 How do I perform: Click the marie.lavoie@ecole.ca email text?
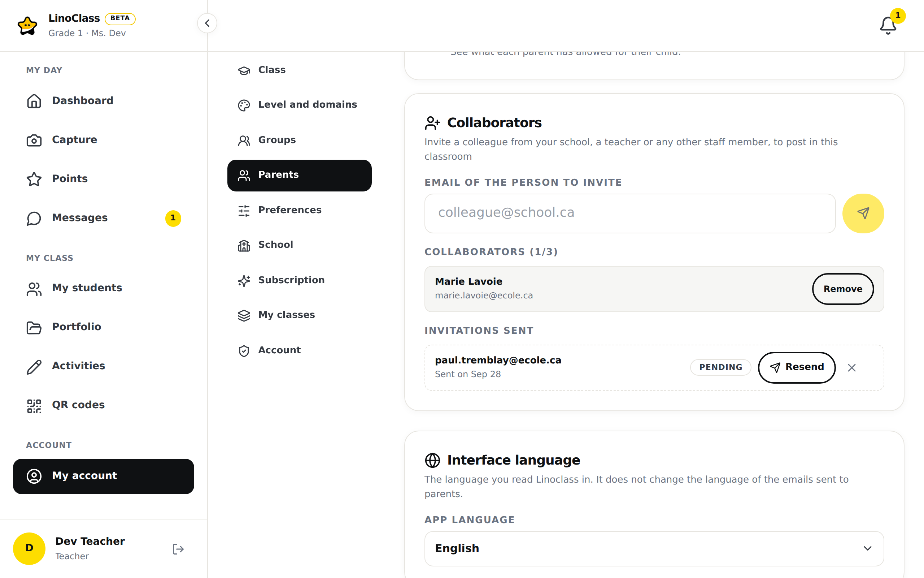pyautogui.click(x=484, y=296)
